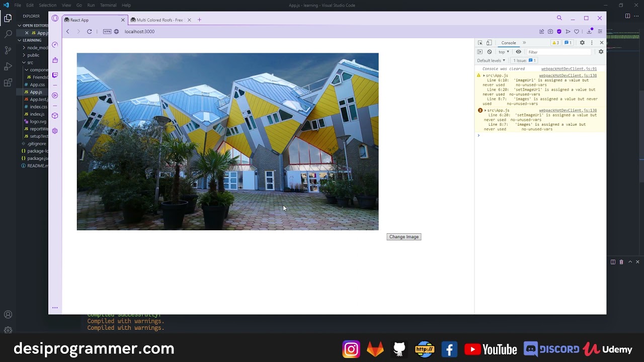Toggle the device toolbar in DevTools

[x=489, y=43]
